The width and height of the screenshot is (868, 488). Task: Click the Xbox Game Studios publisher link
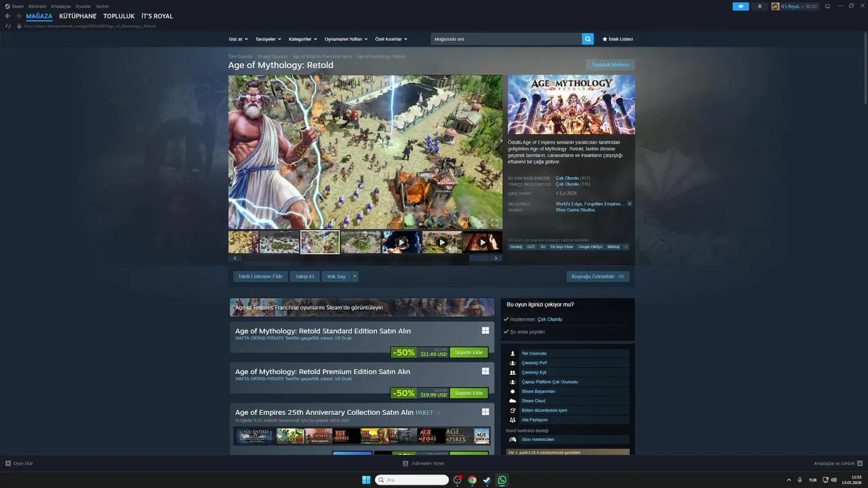click(x=575, y=210)
